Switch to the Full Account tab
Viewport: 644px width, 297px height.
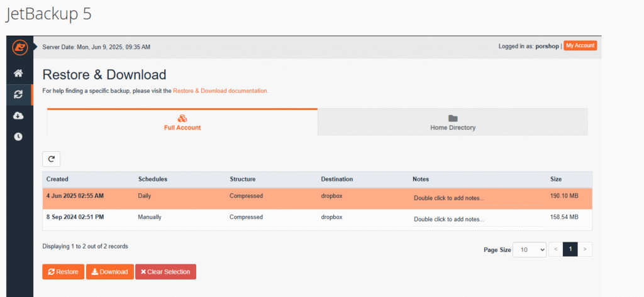point(182,122)
